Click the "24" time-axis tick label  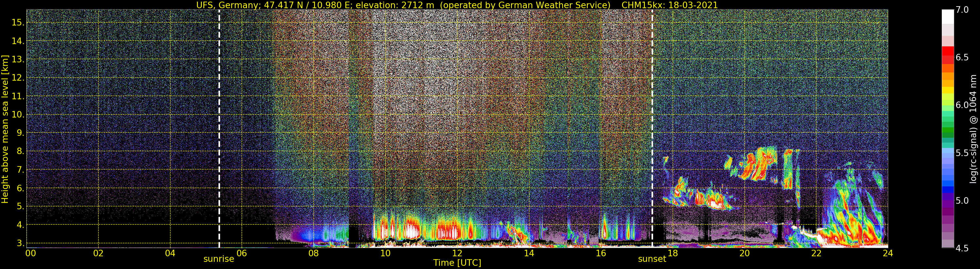(x=888, y=253)
